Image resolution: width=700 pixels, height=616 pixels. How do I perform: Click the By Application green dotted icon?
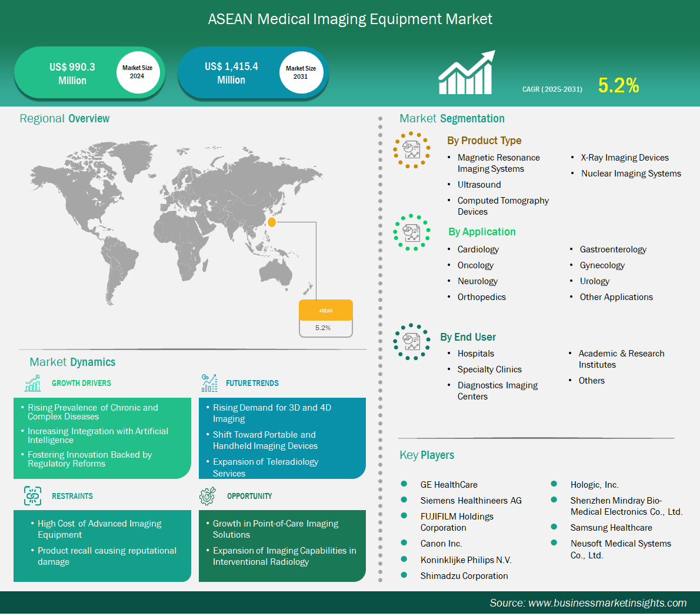[411, 232]
